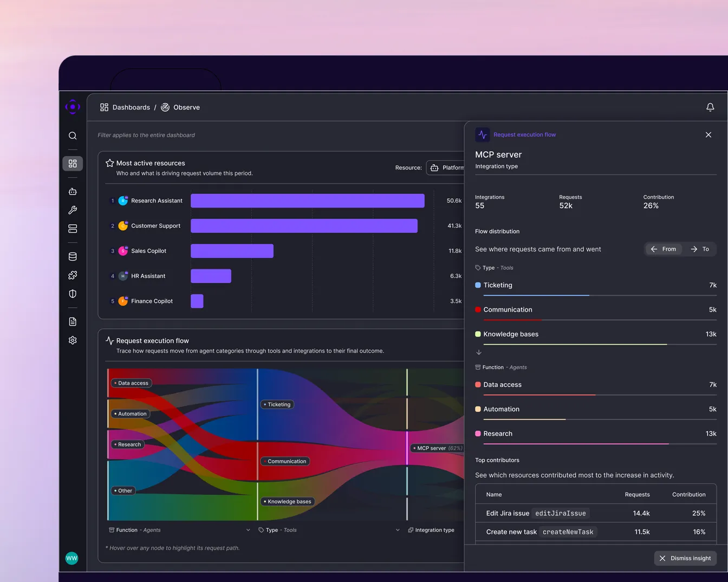
Task: Click the Finance Copilot avatar icon
Action: [x=123, y=301]
